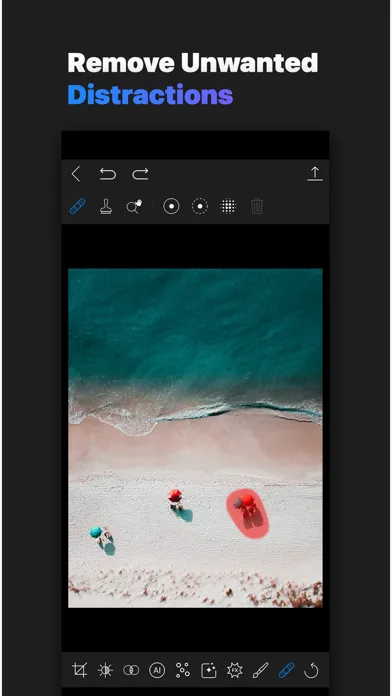
Task: Tap the export share icon
Action: coord(315,174)
